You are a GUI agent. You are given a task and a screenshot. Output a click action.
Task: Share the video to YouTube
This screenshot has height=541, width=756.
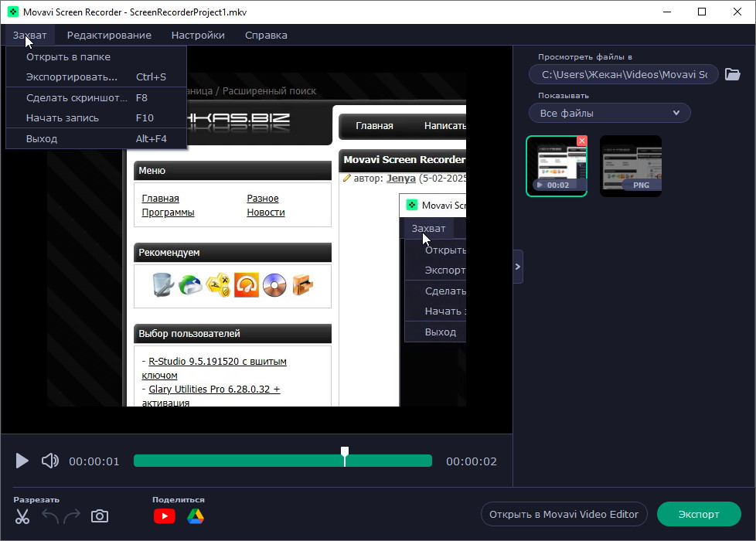tap(165, 516)
